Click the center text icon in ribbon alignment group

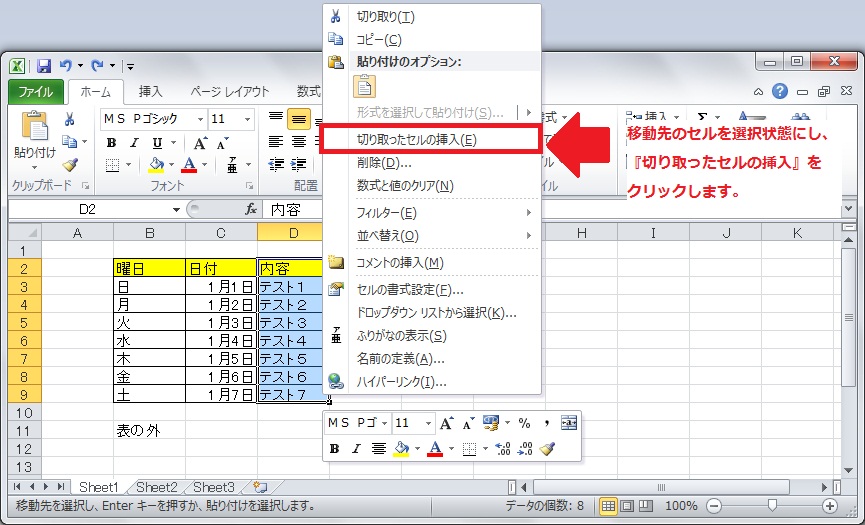[298, 142]
